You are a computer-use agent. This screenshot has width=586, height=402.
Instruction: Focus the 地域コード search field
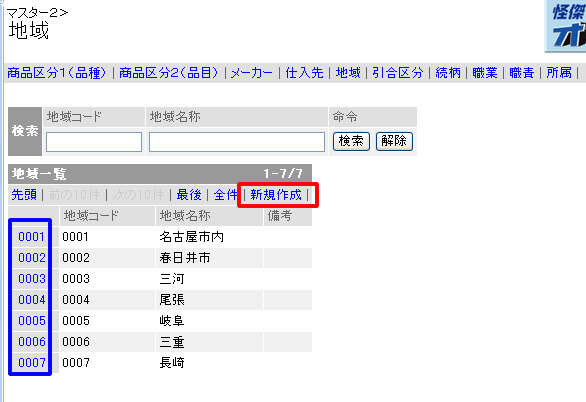click(94, 142)
